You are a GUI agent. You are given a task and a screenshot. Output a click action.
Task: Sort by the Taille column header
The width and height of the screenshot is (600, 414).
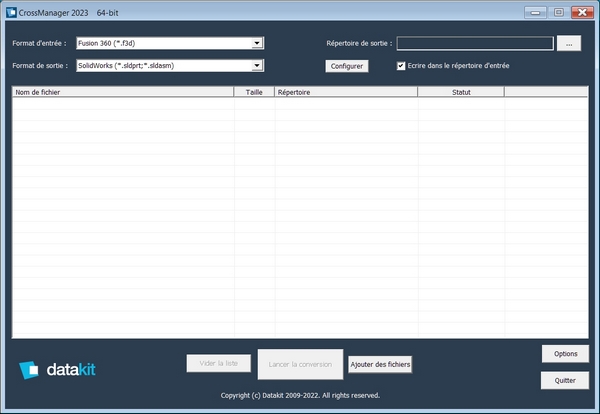click(x=254, y=92)
